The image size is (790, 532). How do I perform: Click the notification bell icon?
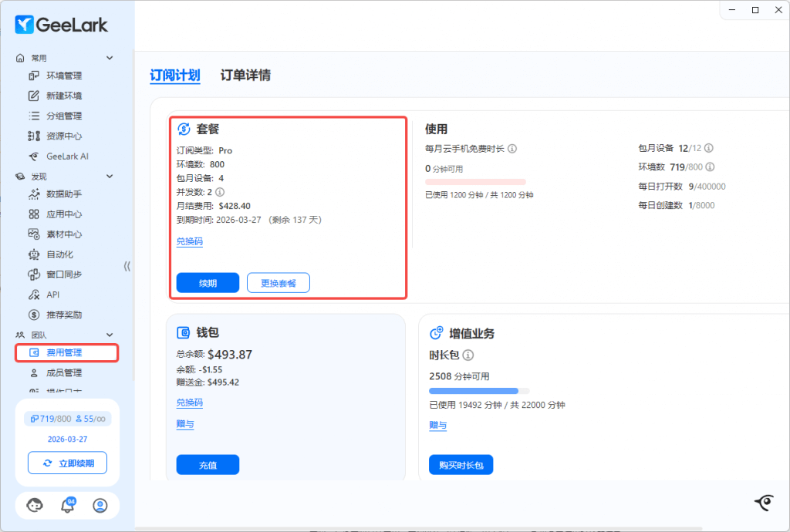[x=68, y=506]
